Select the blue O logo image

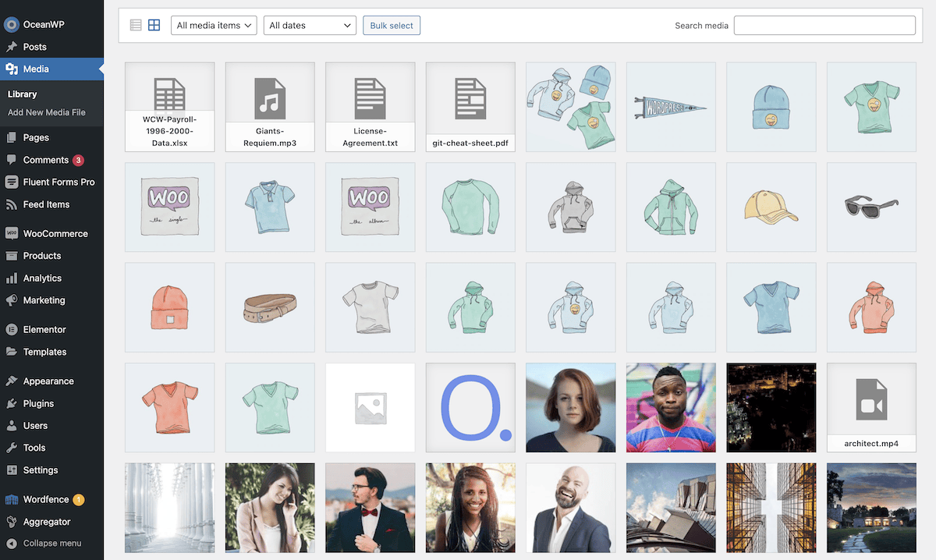[x=470, y=407]
